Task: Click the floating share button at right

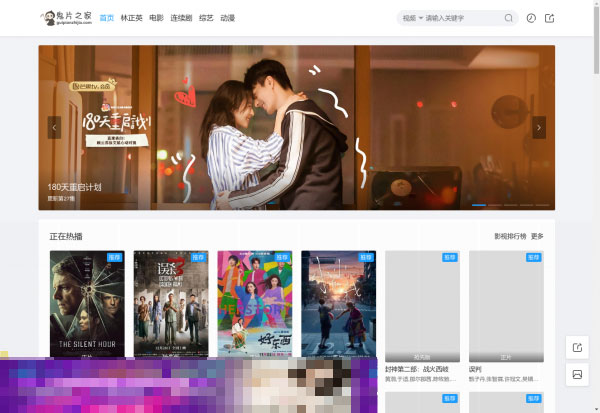Action: tap(577, 347)
